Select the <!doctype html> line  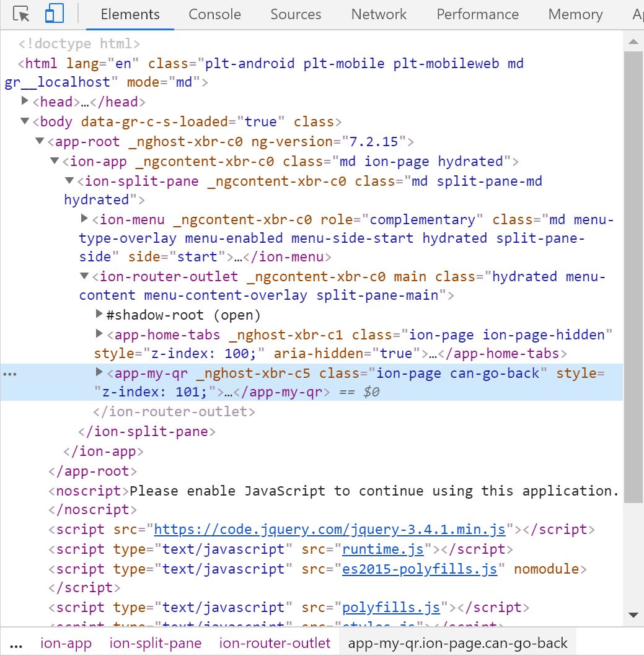[x=79, y=43]
